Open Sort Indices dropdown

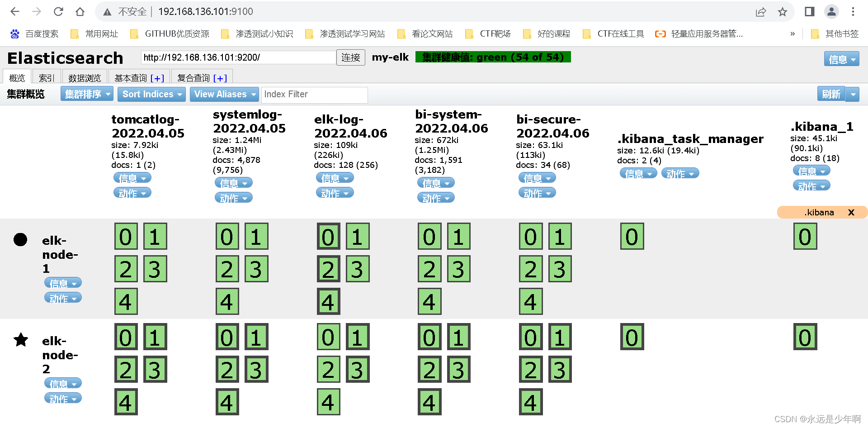pyautogui.click(x=152, y=94)
